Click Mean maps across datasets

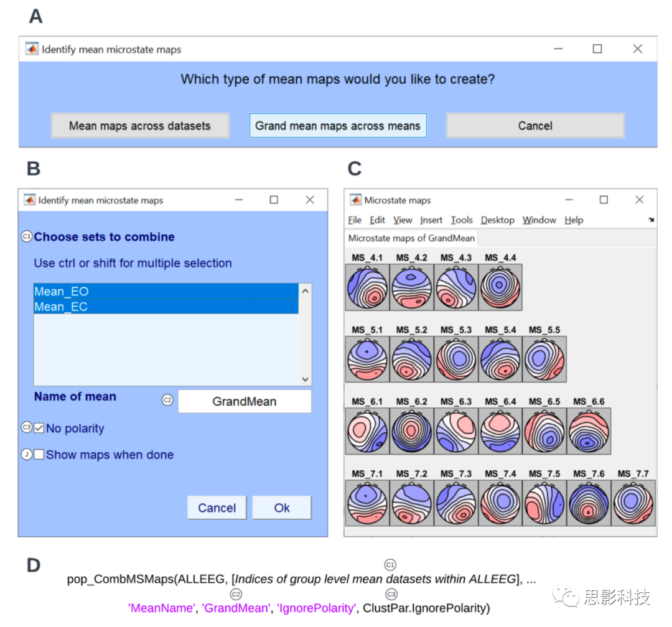pyautogui.click(x=140, y=125)
